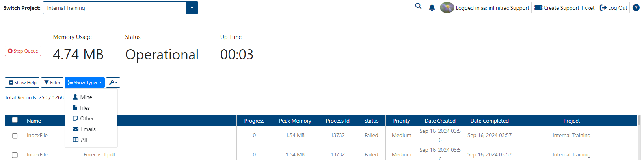Toggle the select-all header checkbox

click(x=15, y=120)
